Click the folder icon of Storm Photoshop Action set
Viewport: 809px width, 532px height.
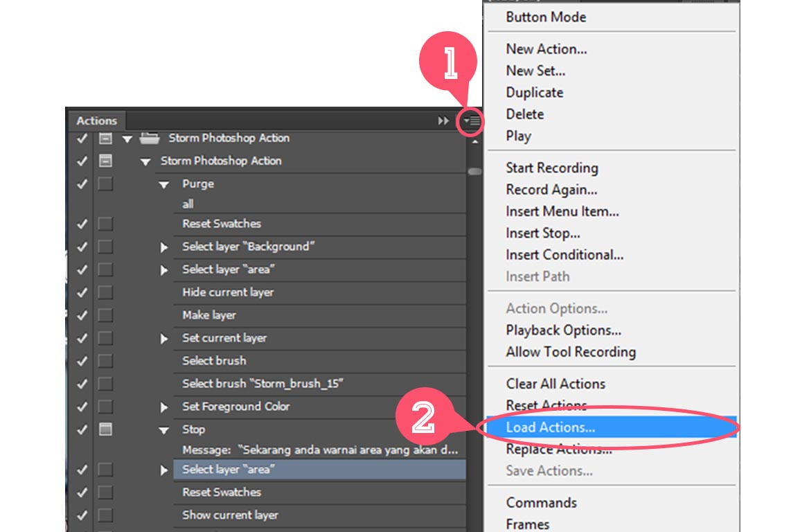150,138
